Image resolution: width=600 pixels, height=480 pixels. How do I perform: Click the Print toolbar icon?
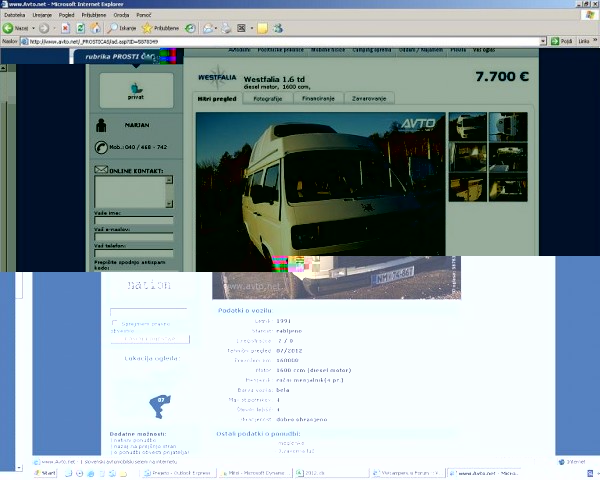[x=227, y=28]
